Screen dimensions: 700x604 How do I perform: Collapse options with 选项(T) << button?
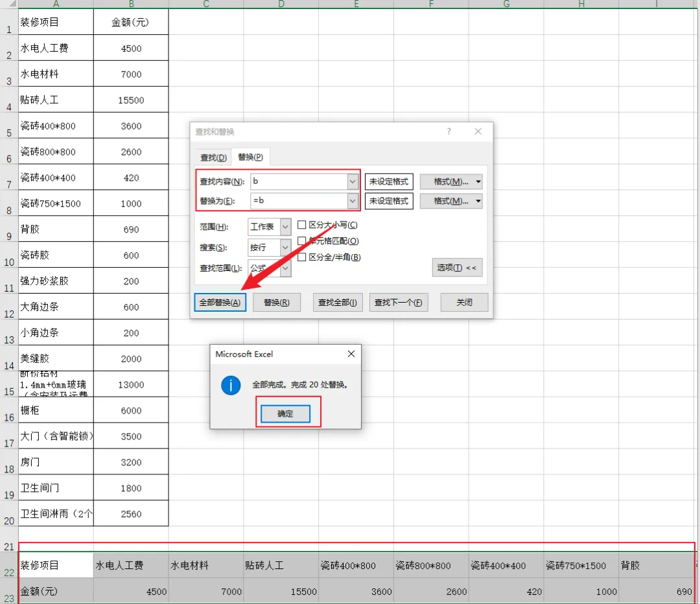coord(457,268)
